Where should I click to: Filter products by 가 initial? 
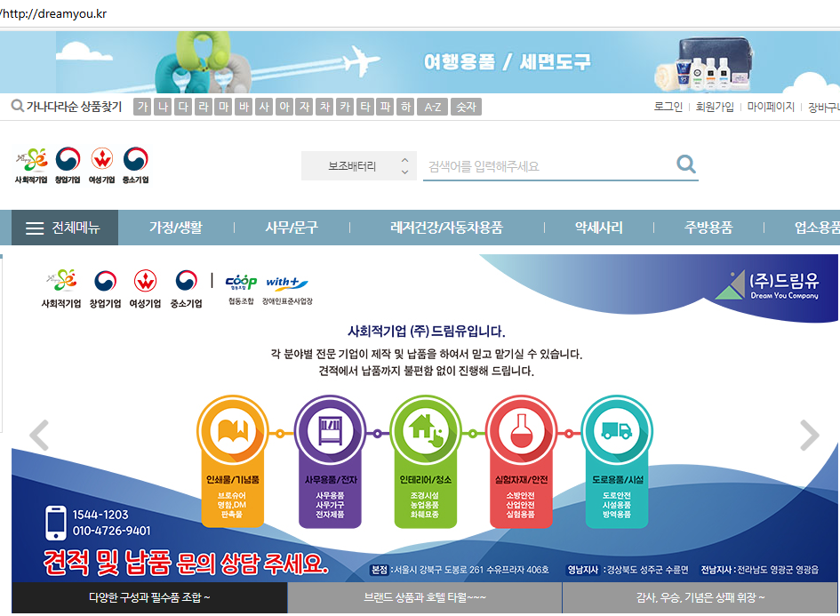click(141, 108)
